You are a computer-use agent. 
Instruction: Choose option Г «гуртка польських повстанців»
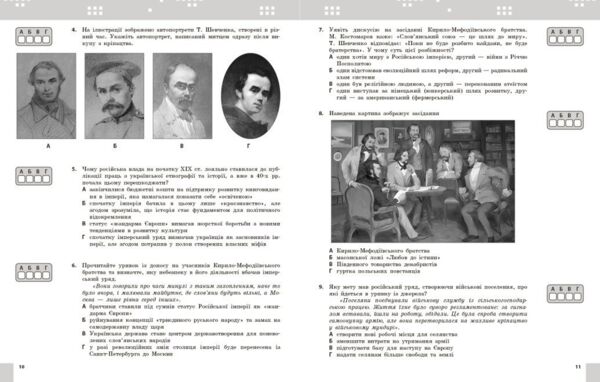(x=375, y=271)
